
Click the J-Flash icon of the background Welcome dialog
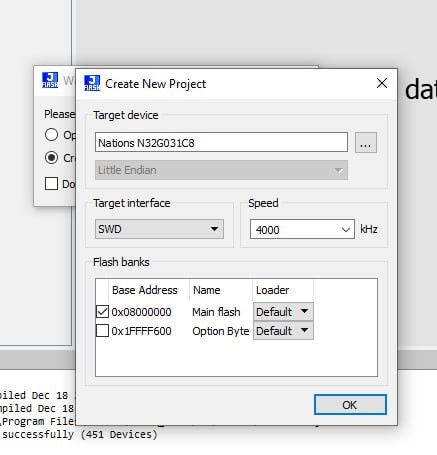[50, 80]
